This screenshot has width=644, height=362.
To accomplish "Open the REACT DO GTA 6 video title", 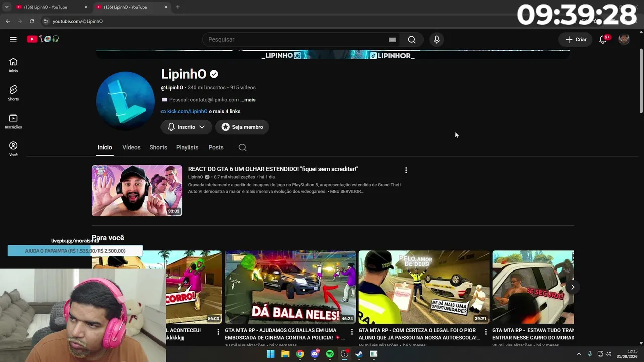I will click(273, 169).
